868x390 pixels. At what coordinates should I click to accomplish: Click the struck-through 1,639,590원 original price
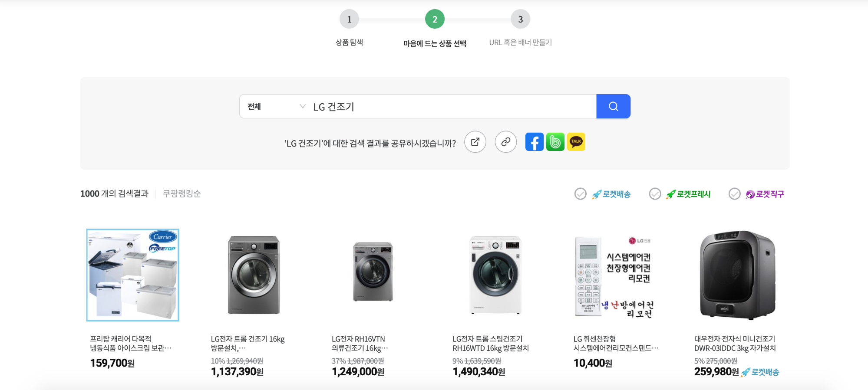(x=483, y=361)
